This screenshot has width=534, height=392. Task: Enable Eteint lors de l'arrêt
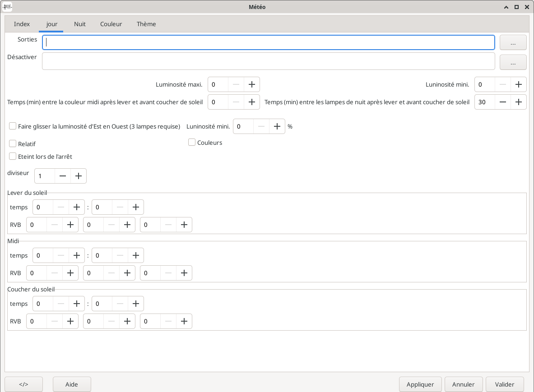tap(13, 157)
